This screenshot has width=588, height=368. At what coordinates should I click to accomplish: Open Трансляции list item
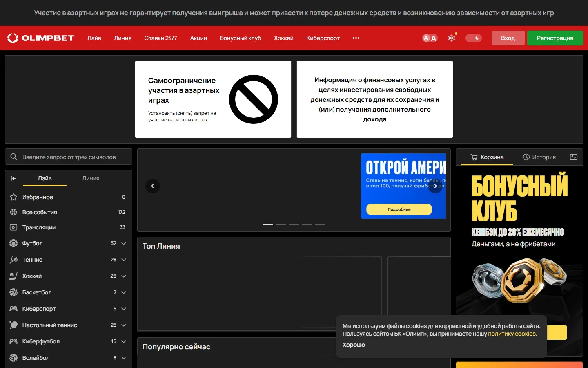click(x=69, y=227)
